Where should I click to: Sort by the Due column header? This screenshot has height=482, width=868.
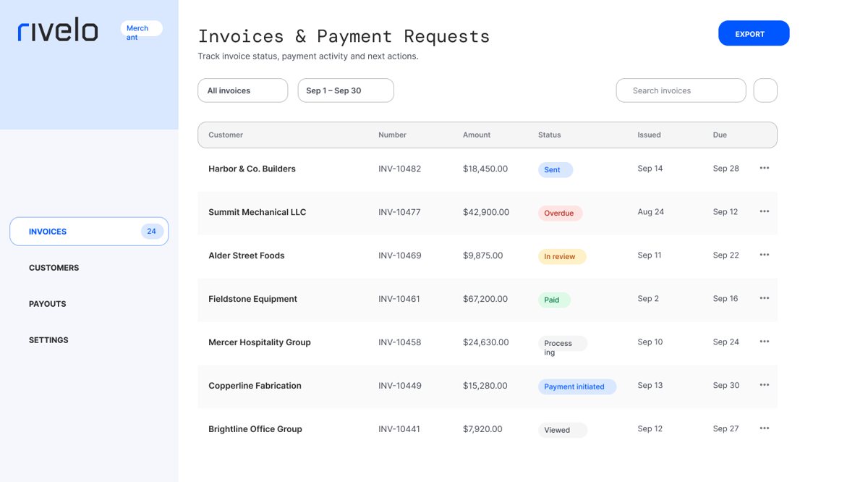tap(720, 135)
